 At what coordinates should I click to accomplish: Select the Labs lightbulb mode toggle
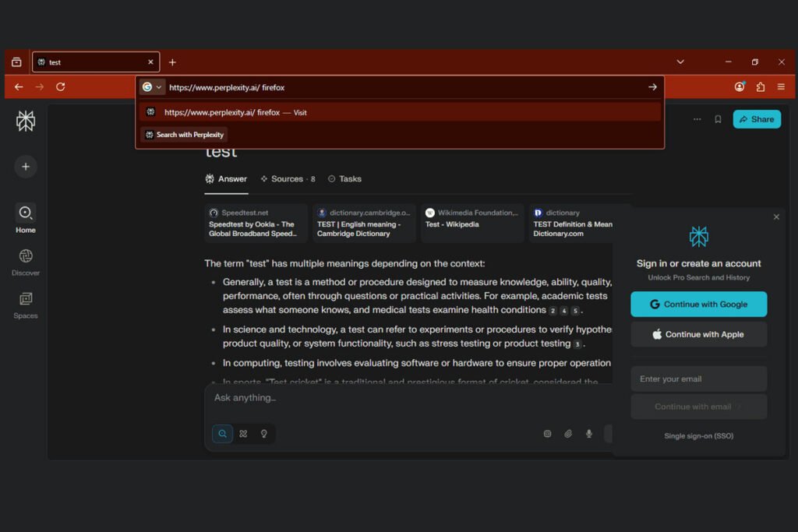coord(264,434)
